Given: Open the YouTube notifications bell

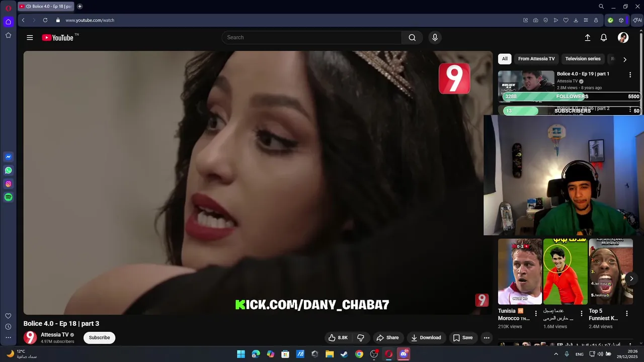Looking at the screenshot, I should click(x=604, y=37).
